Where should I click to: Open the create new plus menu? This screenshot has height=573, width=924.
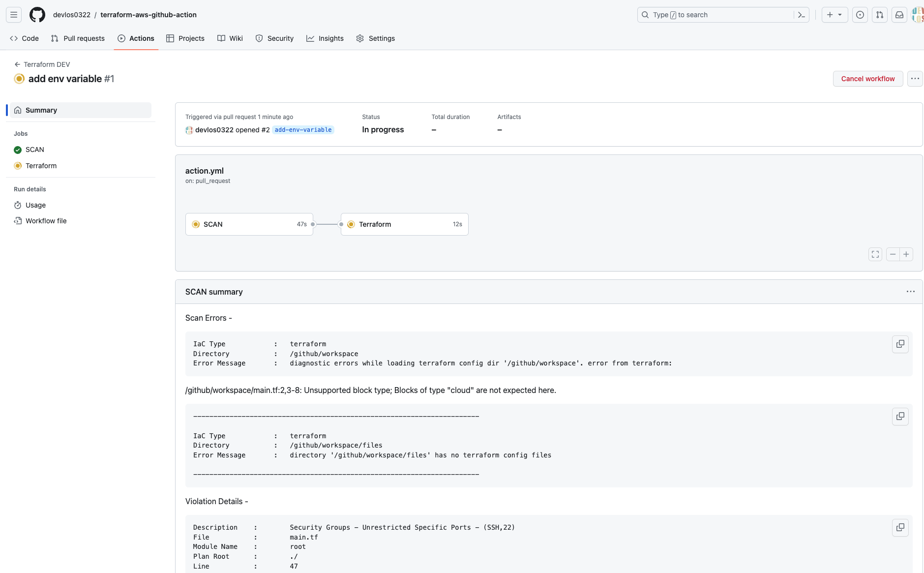[835, 15]
